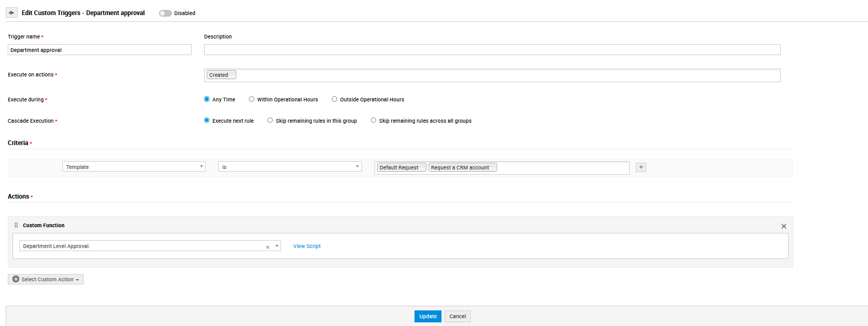This screenshot has width=868, height=326.
Task: Remove the Custom Function action with X
Action: (783, 226)
